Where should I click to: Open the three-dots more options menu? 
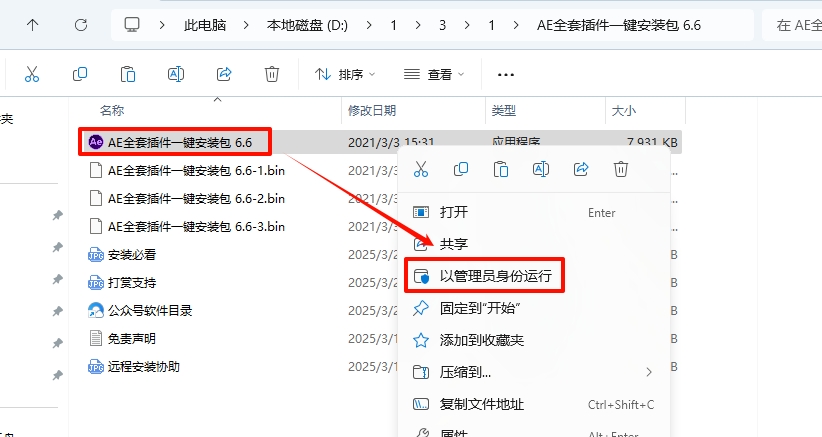(x=505, y=75)
